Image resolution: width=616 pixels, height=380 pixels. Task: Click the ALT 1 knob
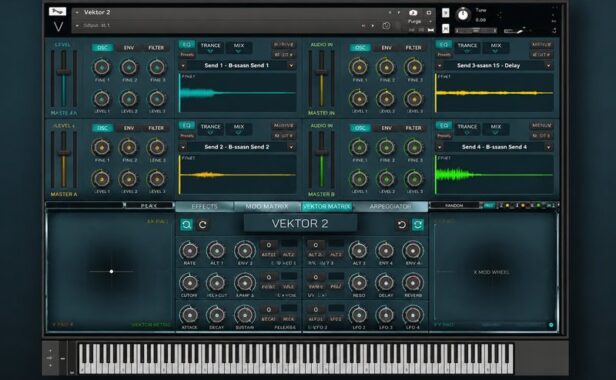click(216, 250)
